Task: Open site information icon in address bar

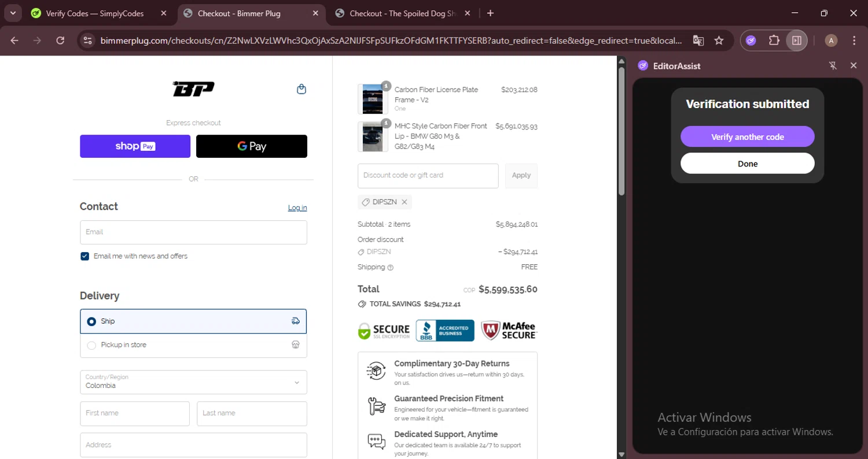Action: tap(88, 40)
